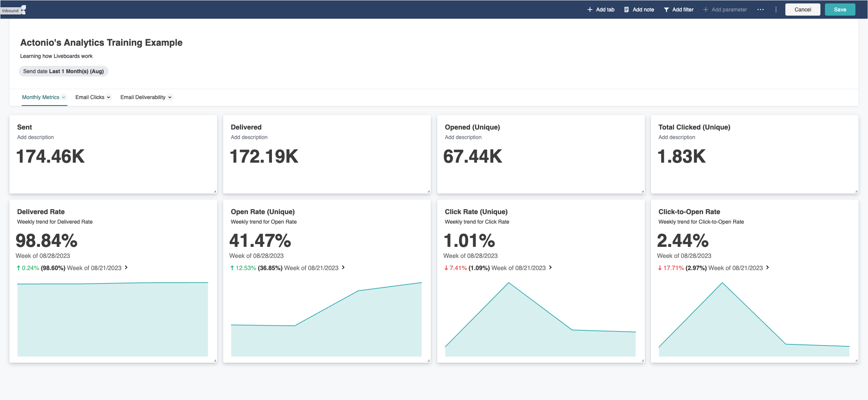The height and width of the screenshot is (400, 868).
Task: Expand Monthly Metrics tab chevron
Action: pyautogui.click(x=64, y=97)
